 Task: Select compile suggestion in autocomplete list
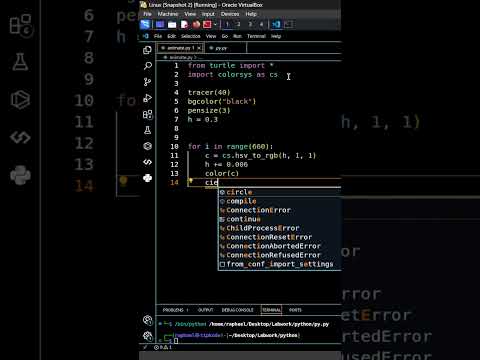click(280, 201)
